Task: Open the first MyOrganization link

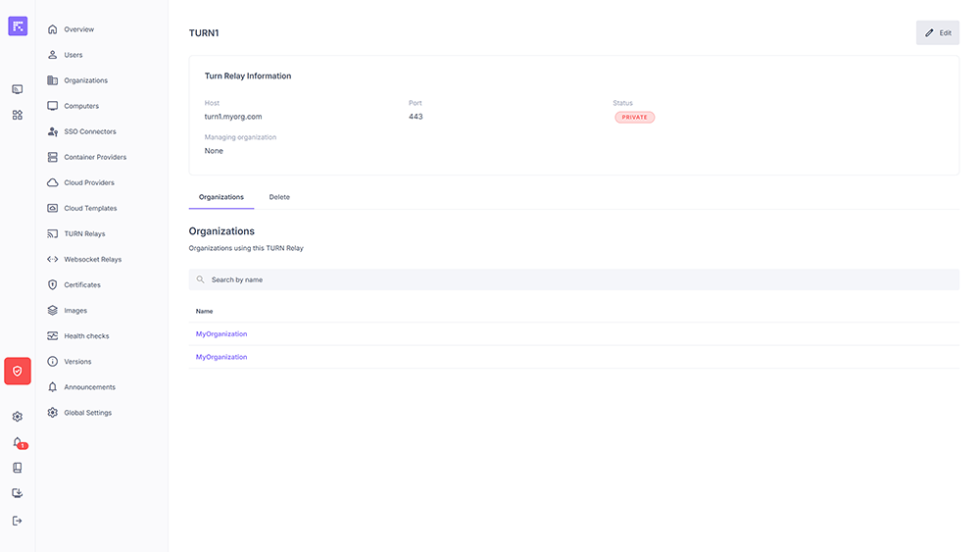Action: (x=221, y=334)
